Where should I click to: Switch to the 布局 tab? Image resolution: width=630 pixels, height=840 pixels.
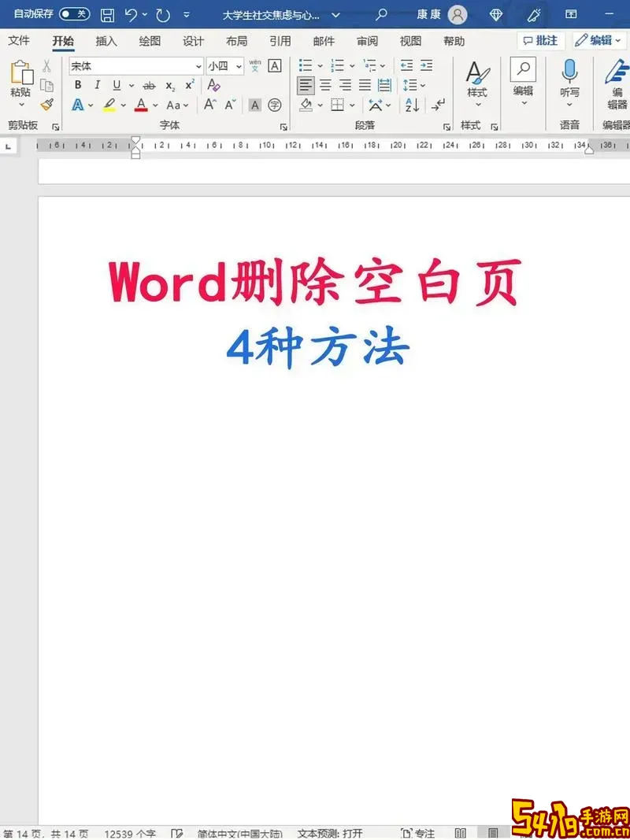click(236, 41)
